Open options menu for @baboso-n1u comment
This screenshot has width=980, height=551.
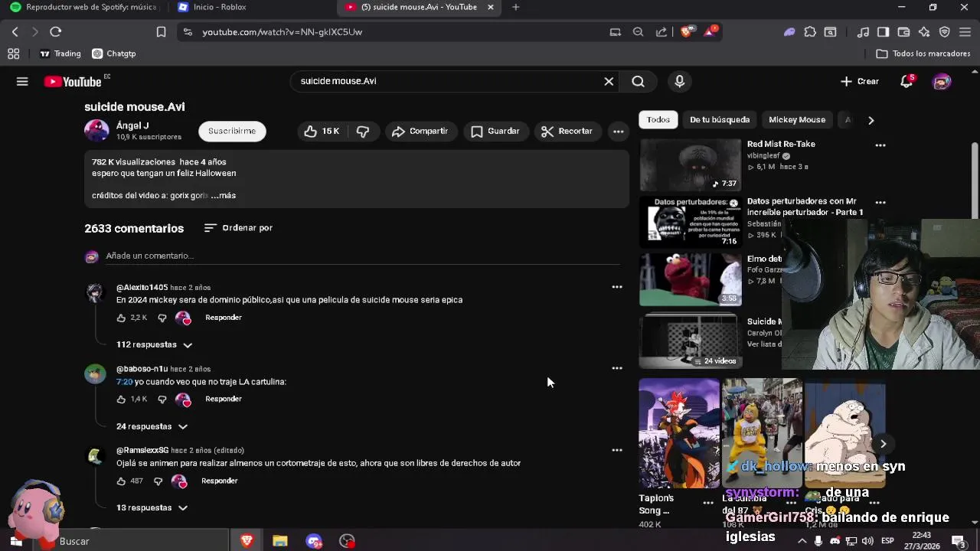click(x=617, y=368)
